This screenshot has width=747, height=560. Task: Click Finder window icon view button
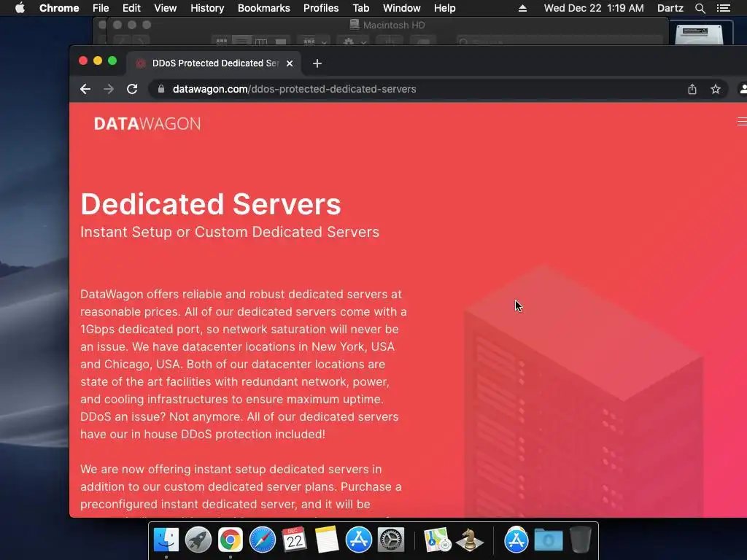[222, 42]
